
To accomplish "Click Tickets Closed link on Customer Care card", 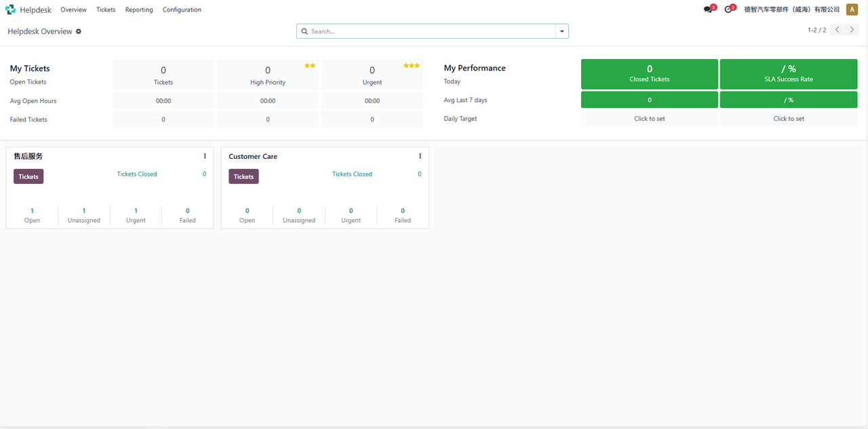I will 352,174.
